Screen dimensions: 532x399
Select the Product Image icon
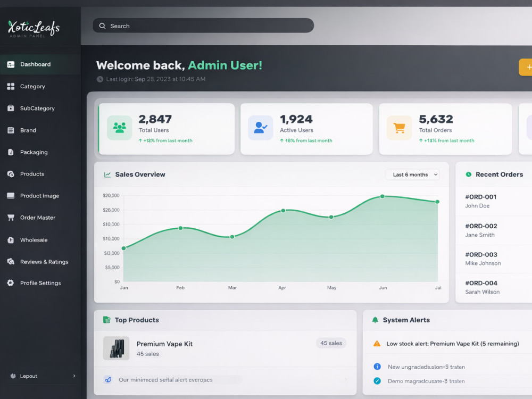[x=11, y=196]
